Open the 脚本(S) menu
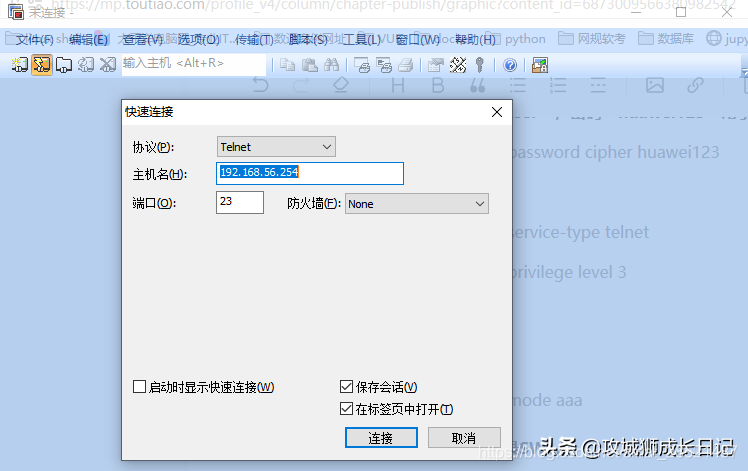Image resolution: width=748 pixels, height=471 pixels. point(308,40)
